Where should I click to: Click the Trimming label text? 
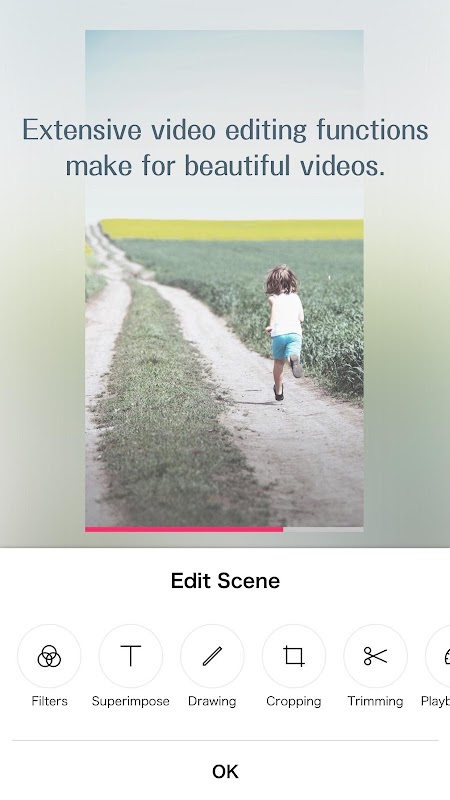(376, 702)
